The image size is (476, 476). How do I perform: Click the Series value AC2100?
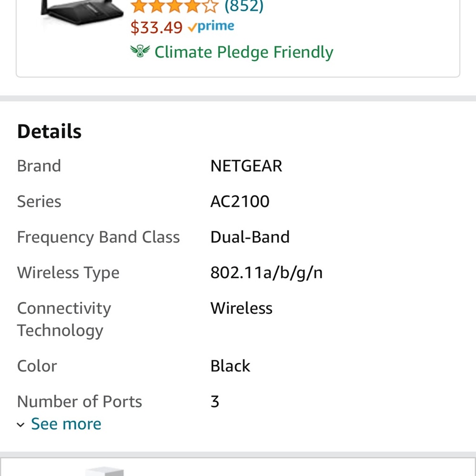[240, 201]
